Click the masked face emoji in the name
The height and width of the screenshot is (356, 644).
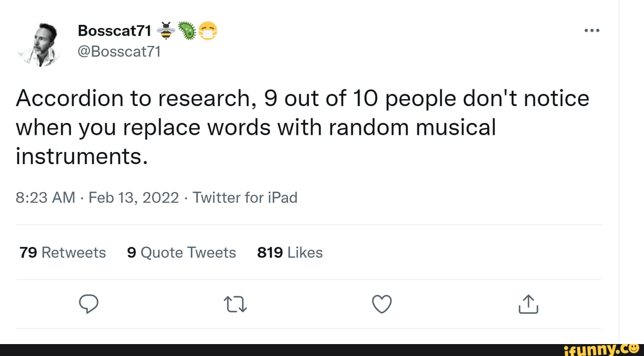(x=208, y=31)
